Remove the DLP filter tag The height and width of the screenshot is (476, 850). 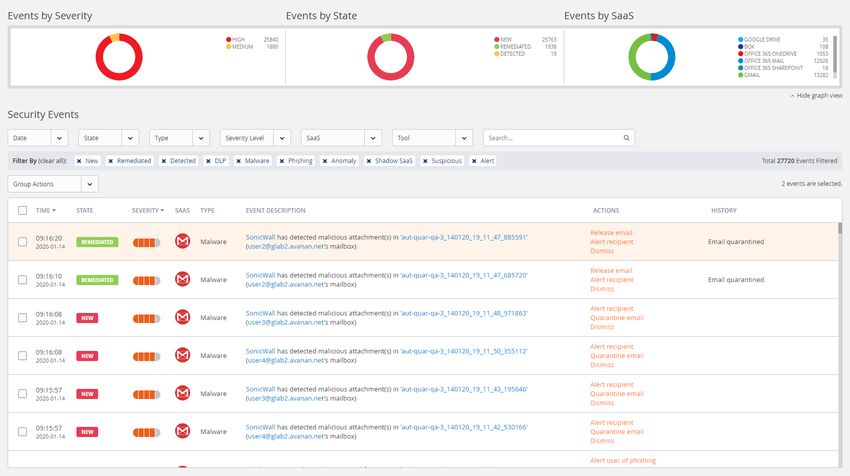click(208, 161)
